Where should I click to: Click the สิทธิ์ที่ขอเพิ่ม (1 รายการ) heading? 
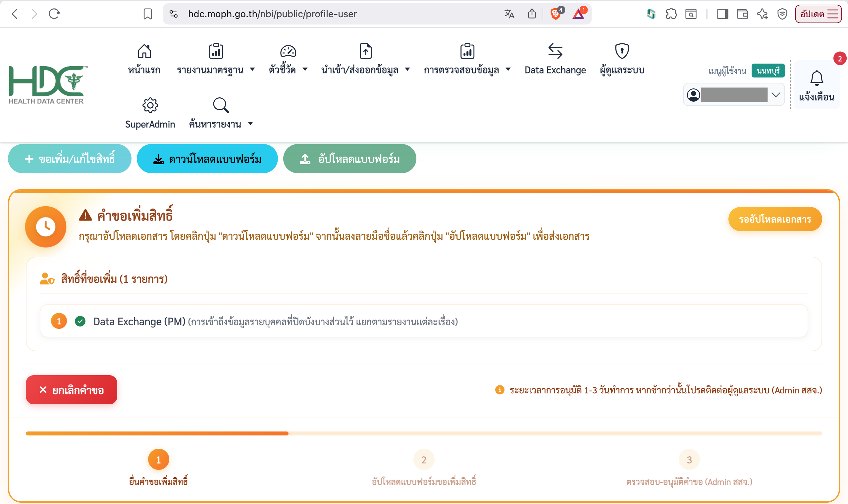[114, 279]
